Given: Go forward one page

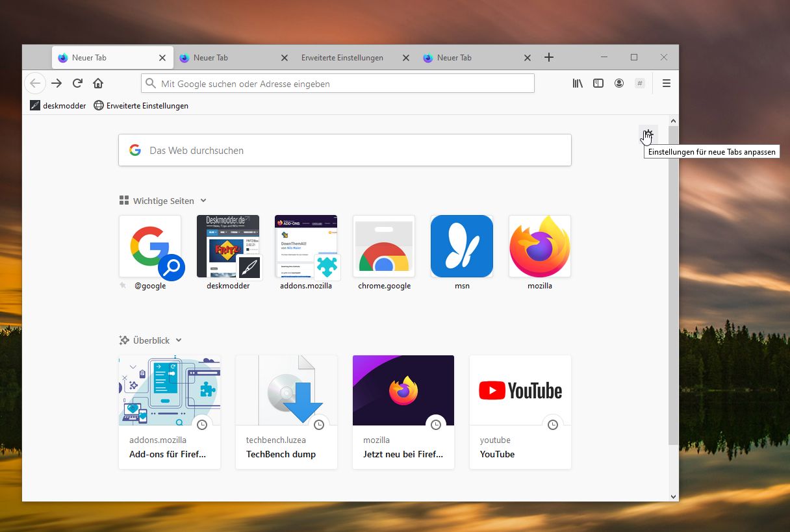Looking at the screenshot, I should tap(57, 83).
